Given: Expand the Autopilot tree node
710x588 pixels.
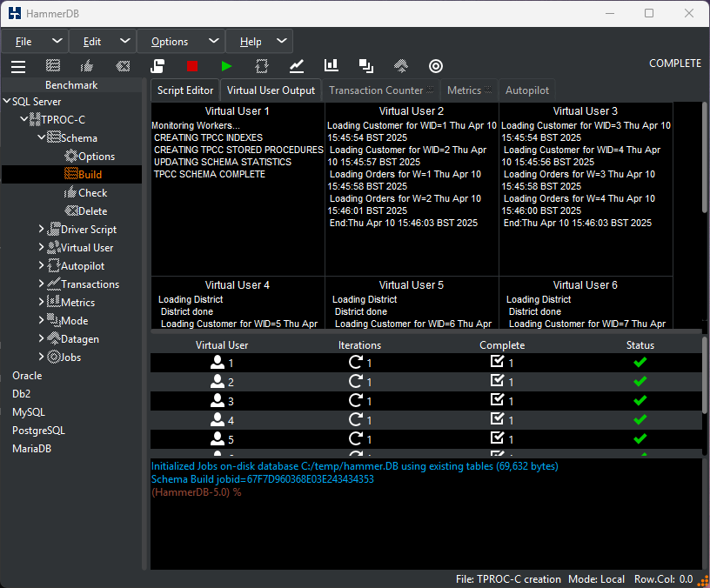Looking at the screenshot, I should 41,265.
